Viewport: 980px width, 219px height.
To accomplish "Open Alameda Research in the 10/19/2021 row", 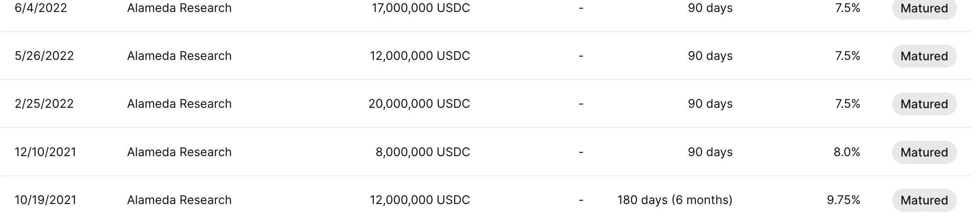I will pyautogui.click(x=179, y=200).
